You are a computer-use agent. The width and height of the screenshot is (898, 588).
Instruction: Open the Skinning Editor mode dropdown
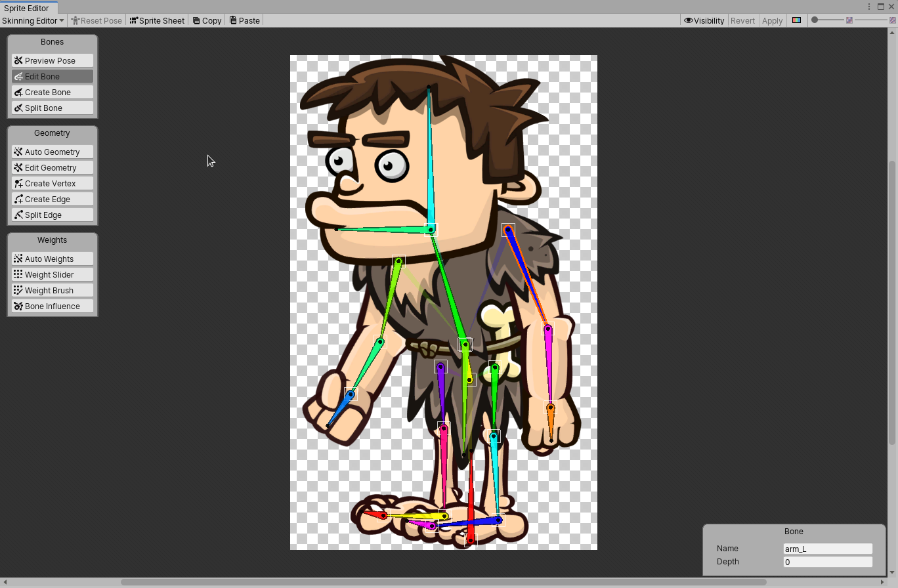33,20
